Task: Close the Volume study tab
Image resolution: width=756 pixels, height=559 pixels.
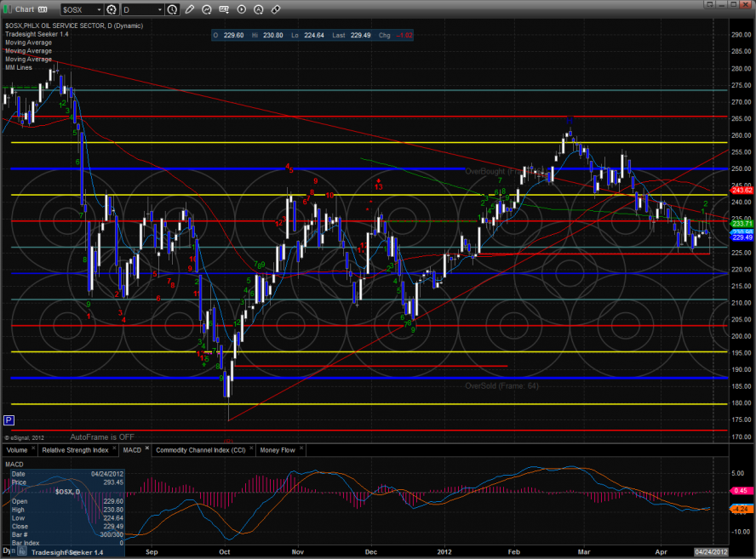Action: [x=33, y=449]
